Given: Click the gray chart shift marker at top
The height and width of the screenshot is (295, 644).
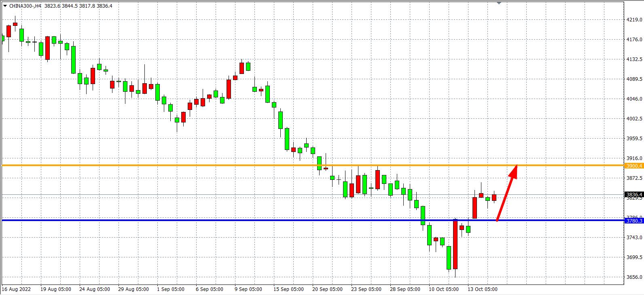Looking at the screenshot, I should click(499, 2).
